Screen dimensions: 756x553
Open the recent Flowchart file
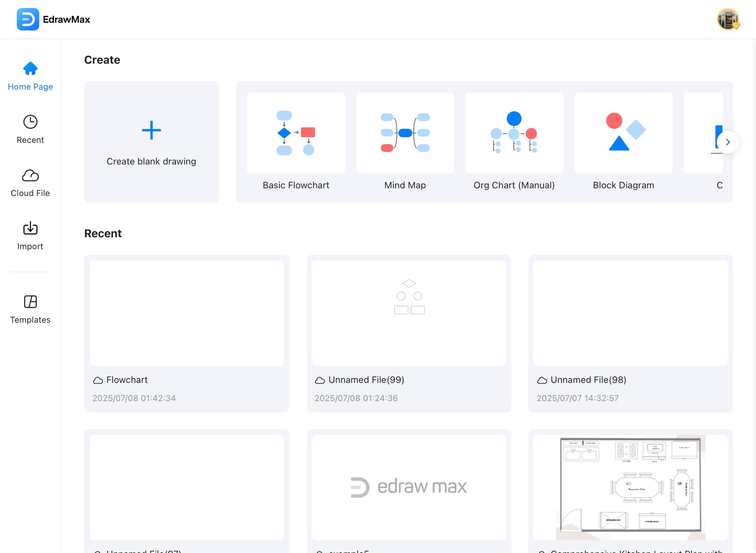[187, 313]
